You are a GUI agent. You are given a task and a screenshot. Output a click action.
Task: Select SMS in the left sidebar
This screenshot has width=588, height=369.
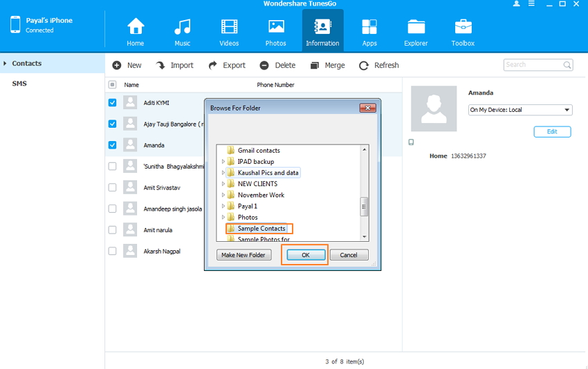pyautogui.click(x=19, y=84)
